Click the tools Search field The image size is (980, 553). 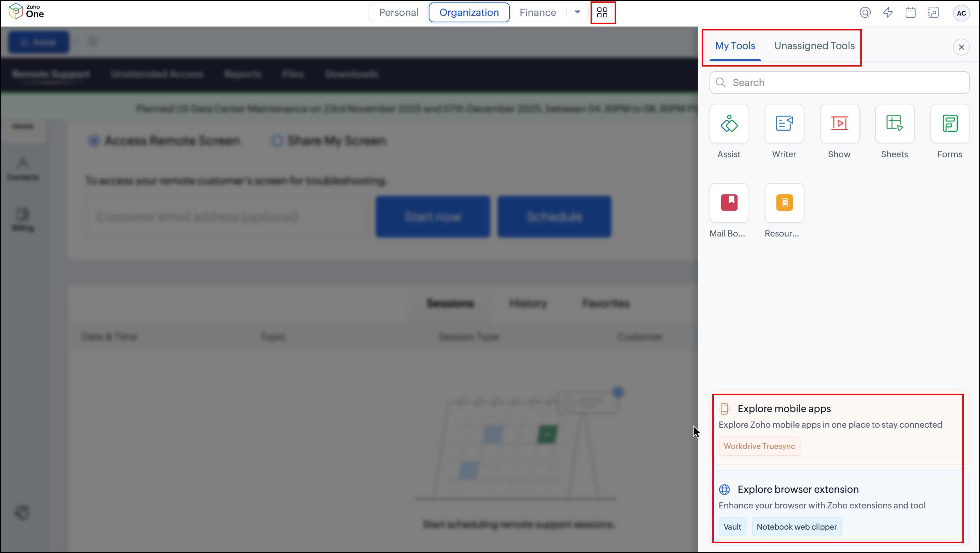839,82
